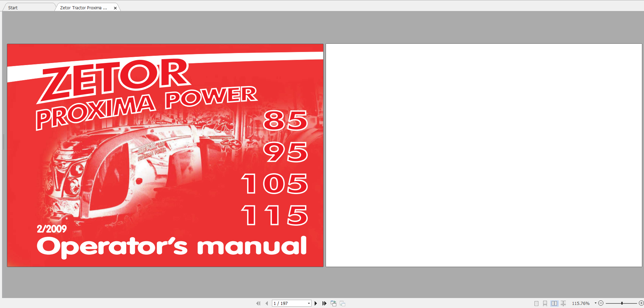Jump to last page arrow
Image resolution: width=644 pixels, height=308 pixels.
[324, 303]
